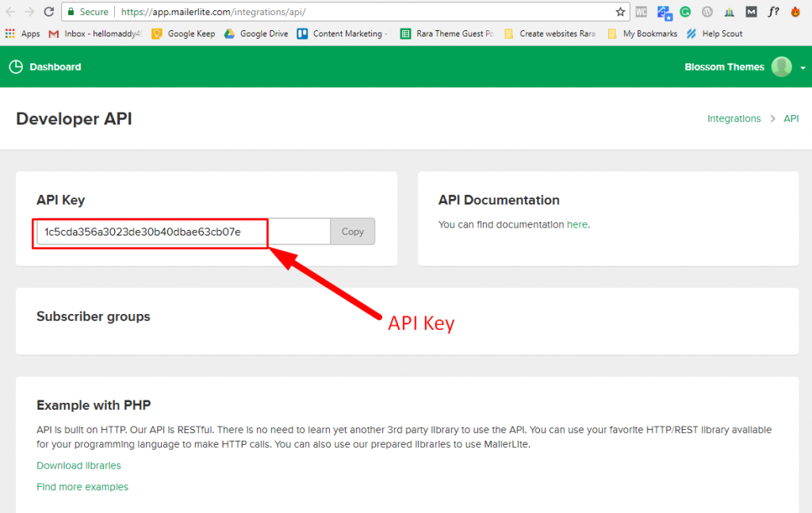
Task: Open the Apps grid bookmark
Action: pos(22,33)
